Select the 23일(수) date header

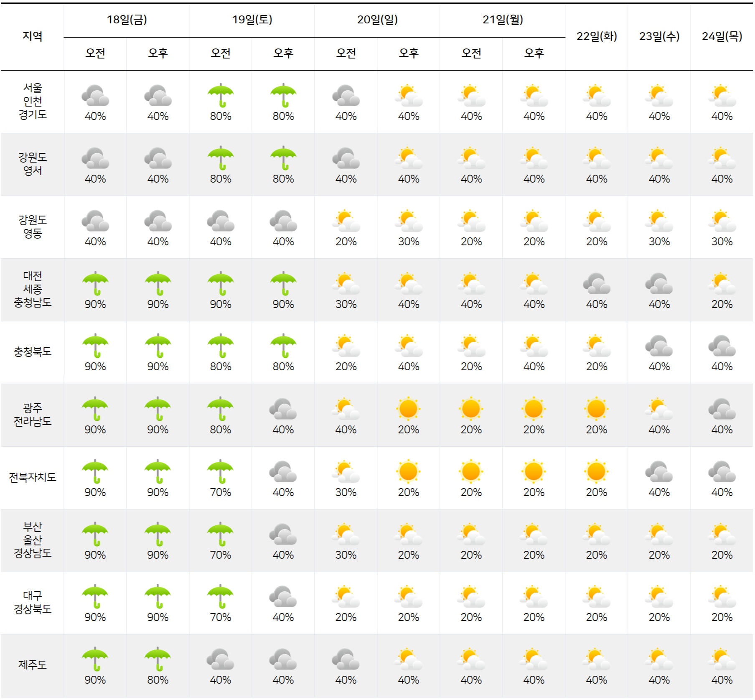click(659, 36)
